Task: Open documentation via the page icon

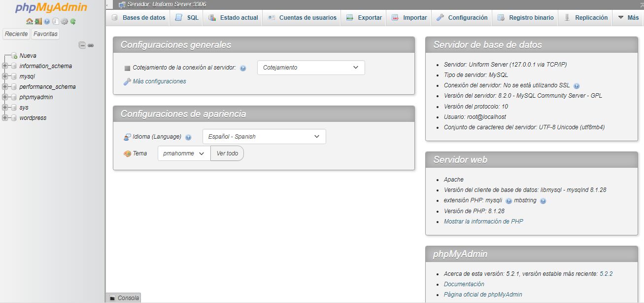Action: pos(55,22)
